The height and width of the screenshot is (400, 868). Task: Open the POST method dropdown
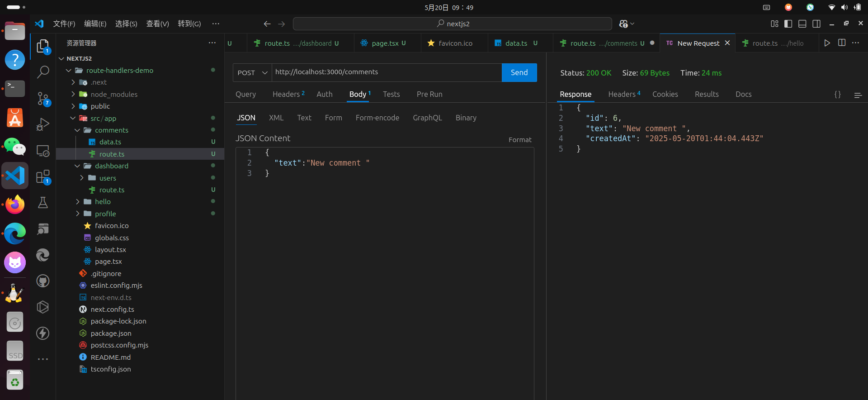(x=252, y=73)
